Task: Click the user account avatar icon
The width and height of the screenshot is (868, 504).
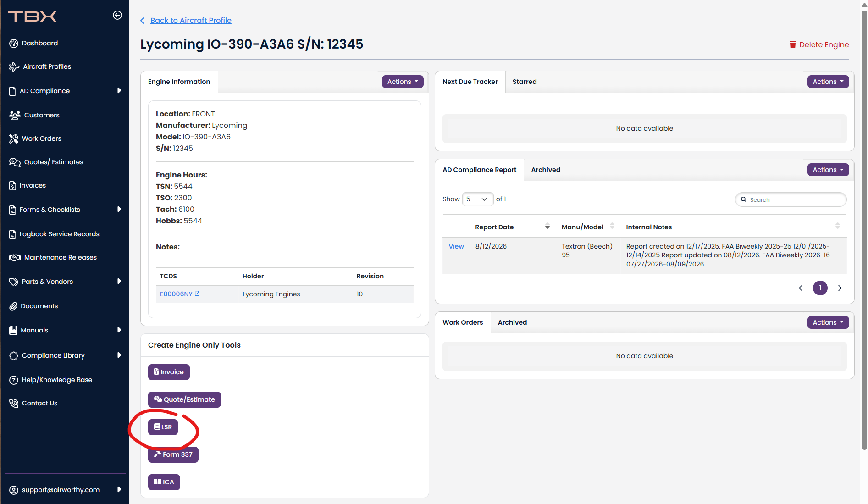Action: (x=14, y=490)
